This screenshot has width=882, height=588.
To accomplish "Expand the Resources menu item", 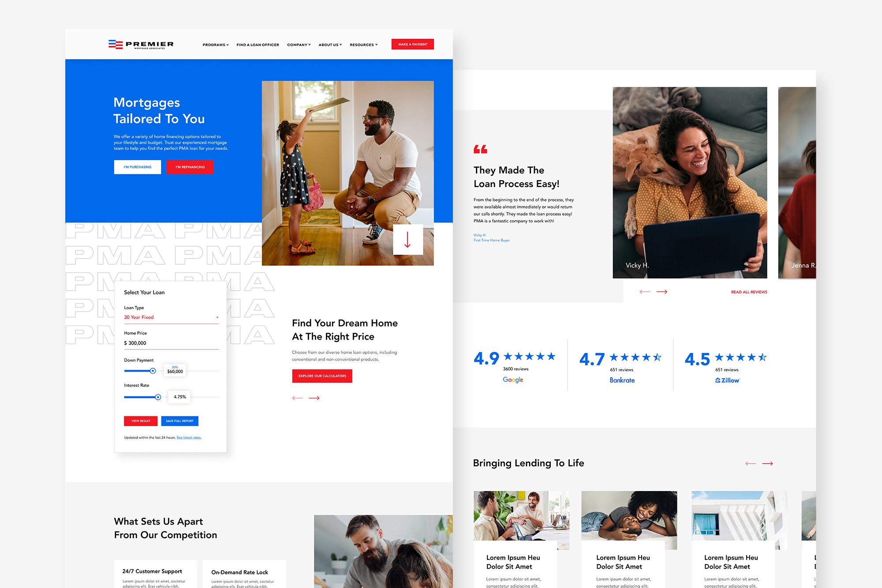I will point(363,45).
